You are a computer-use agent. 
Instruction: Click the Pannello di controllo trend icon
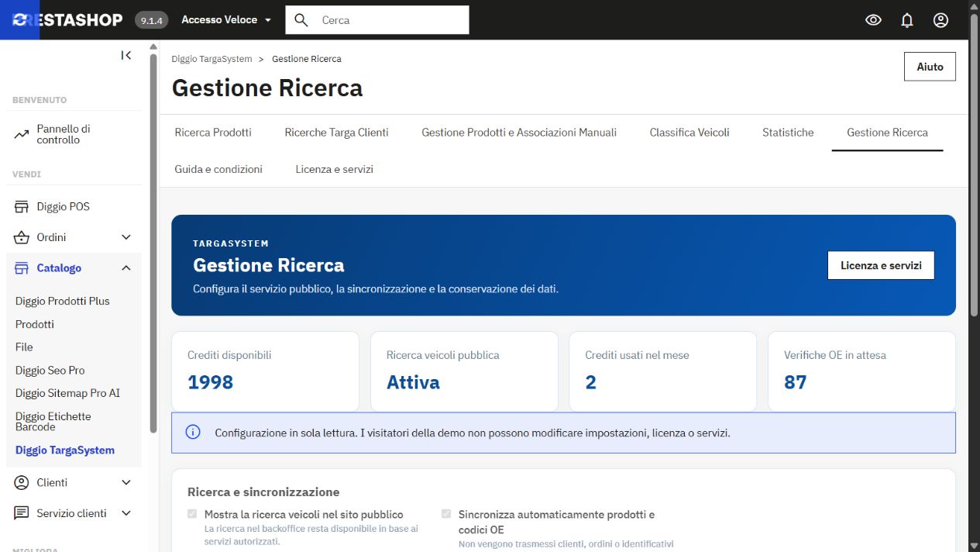(22, 135)
